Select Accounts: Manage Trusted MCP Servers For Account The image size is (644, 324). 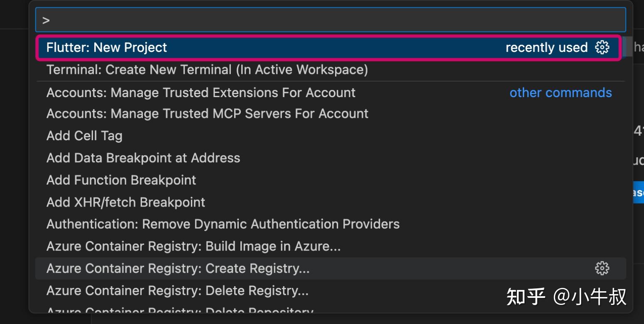point(207,113)
